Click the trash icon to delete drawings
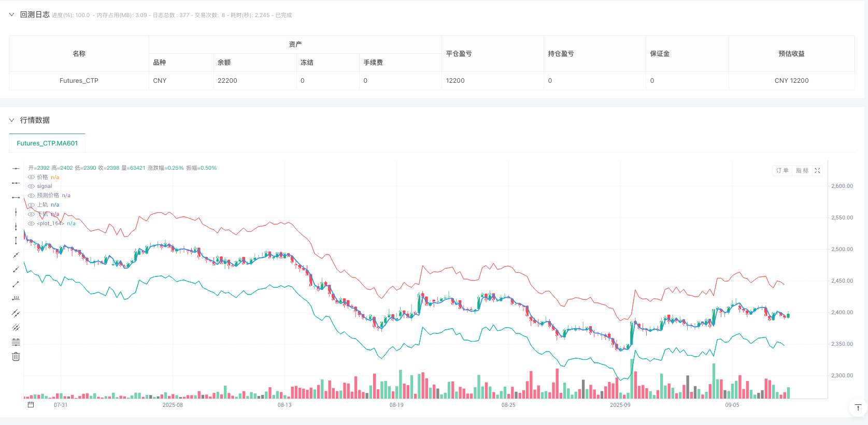The height and width of the screenshot is (425, 868). tap(16, 357)
